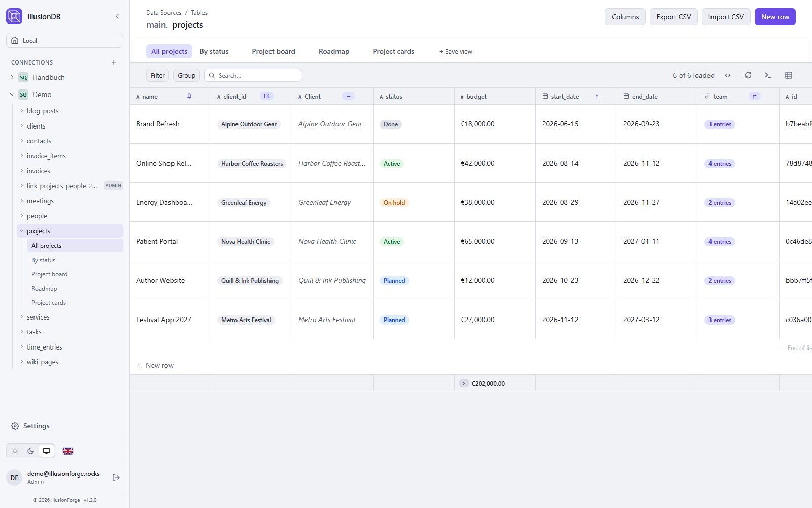Open time_entries table in sidebar
The height and width of the screenshot is (508, 812).
45,347
